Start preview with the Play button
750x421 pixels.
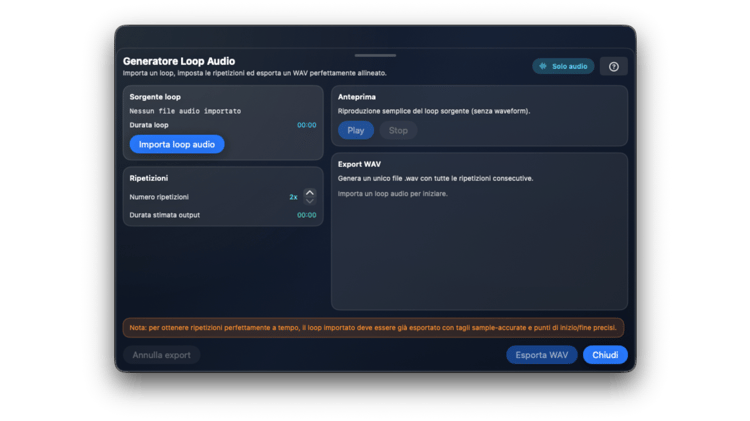point(356,130)
